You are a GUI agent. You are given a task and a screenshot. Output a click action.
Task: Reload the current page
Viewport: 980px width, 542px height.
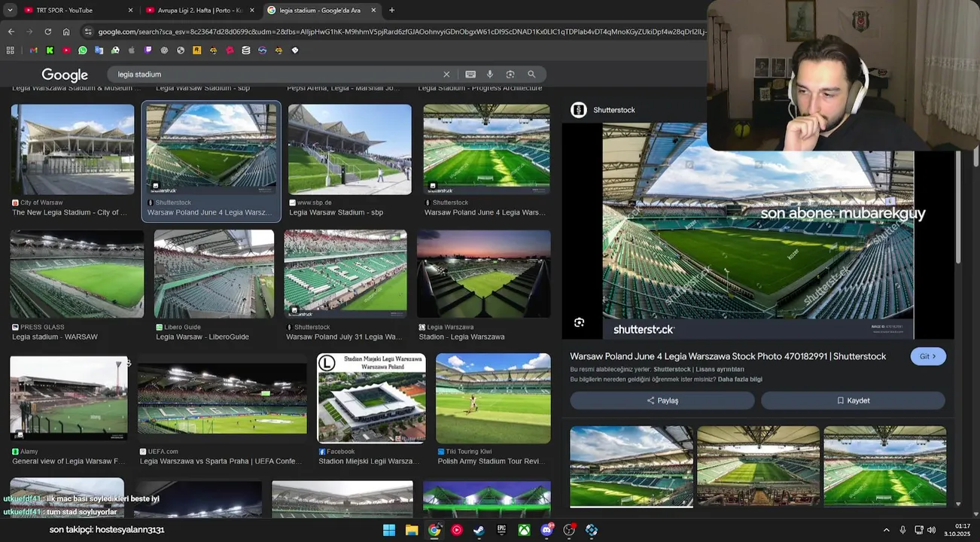point(47,32)
